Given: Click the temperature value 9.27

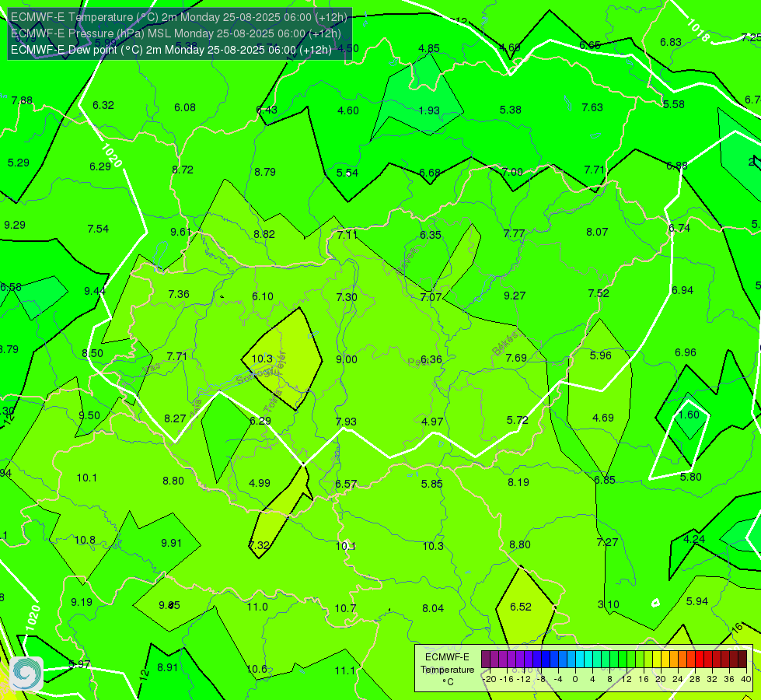Looking at the screenshot, I should (x=515, y=296).
